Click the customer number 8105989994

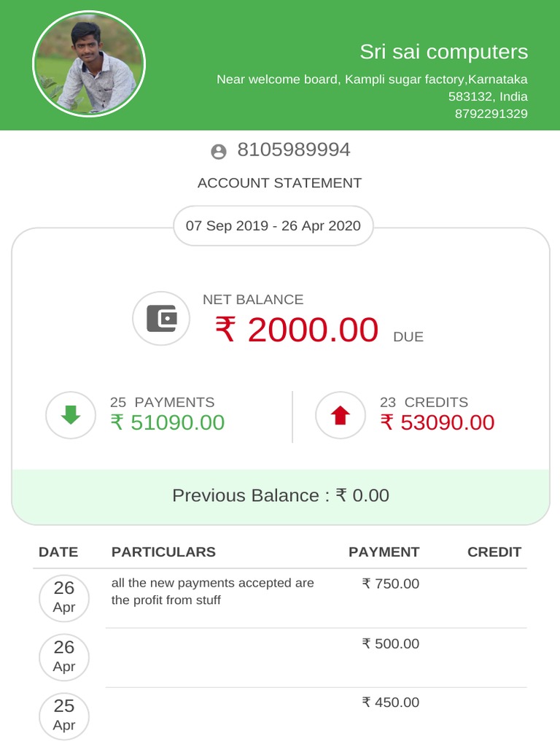pos(294,150)
